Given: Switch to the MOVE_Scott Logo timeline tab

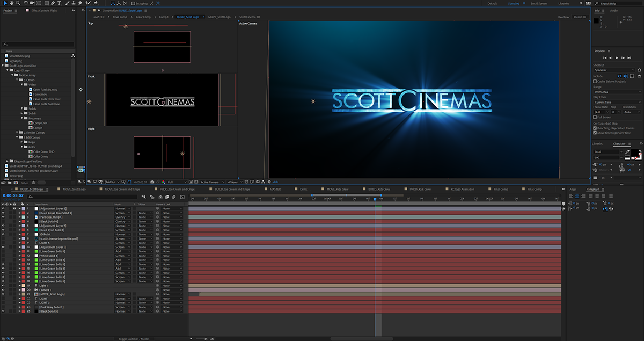Looking at the screenshot, I should 75,189.
